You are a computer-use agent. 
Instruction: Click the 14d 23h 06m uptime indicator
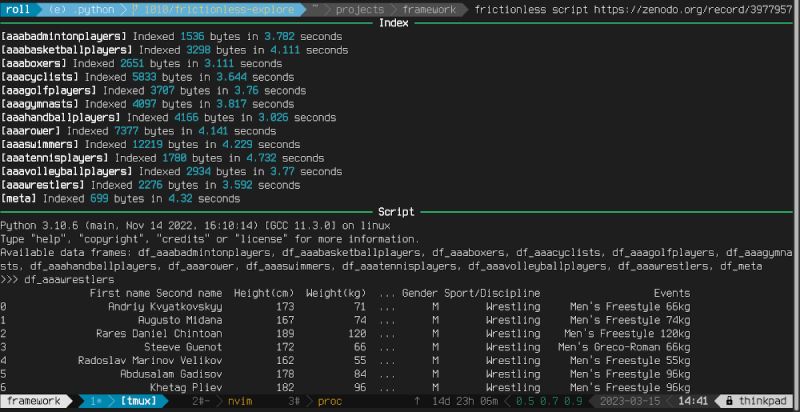(x=464, y=401)
